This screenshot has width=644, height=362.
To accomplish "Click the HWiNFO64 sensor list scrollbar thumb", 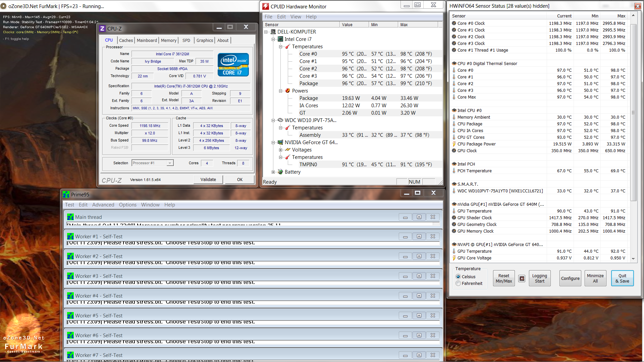I will point(633,113).
